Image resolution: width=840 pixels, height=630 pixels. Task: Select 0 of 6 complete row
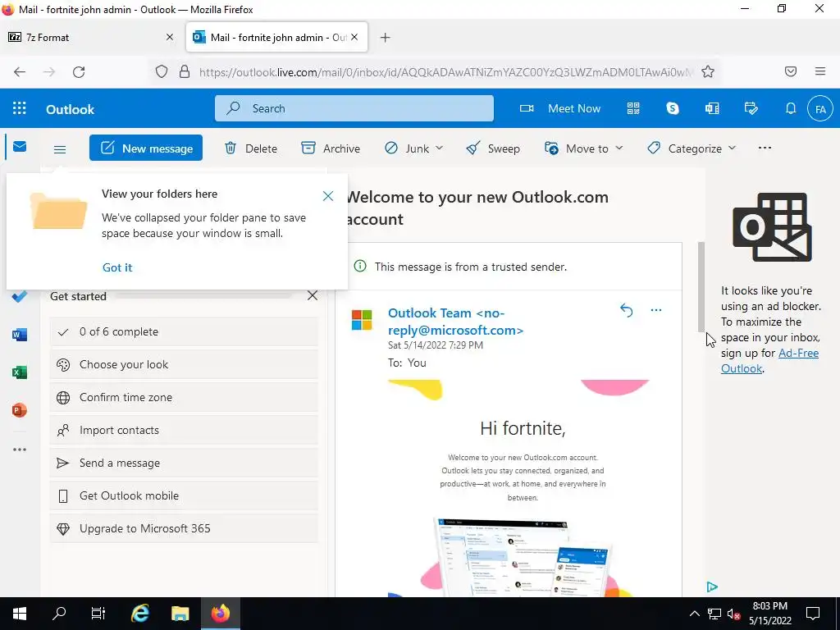point(184,331)
